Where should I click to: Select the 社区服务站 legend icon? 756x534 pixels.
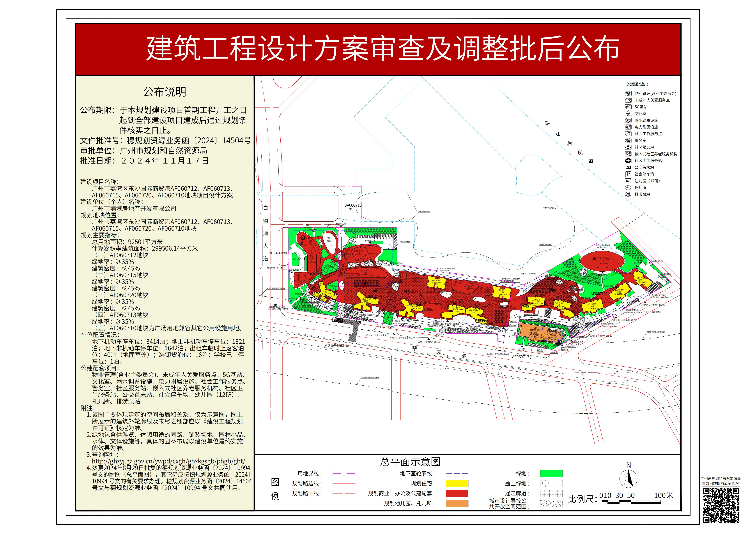pyautogui.click(x=628, y=147)
